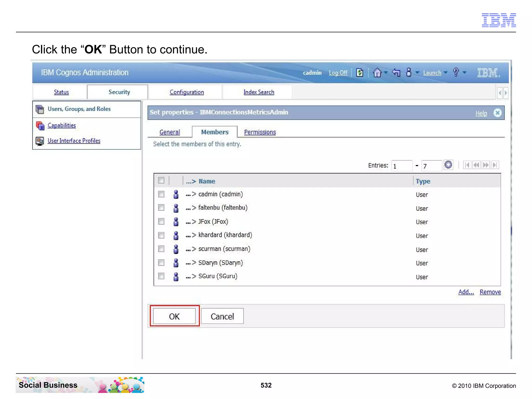
Task: Switch to the Status tab
Action: (61, 92)
